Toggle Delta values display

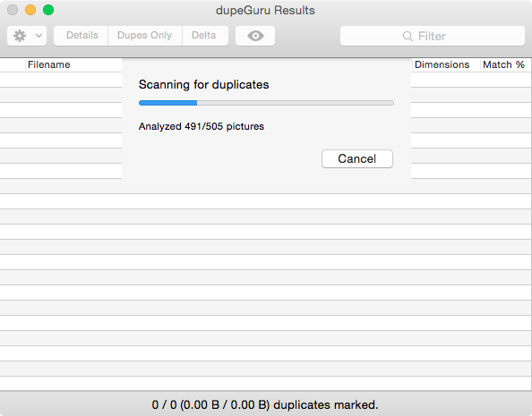205,36
